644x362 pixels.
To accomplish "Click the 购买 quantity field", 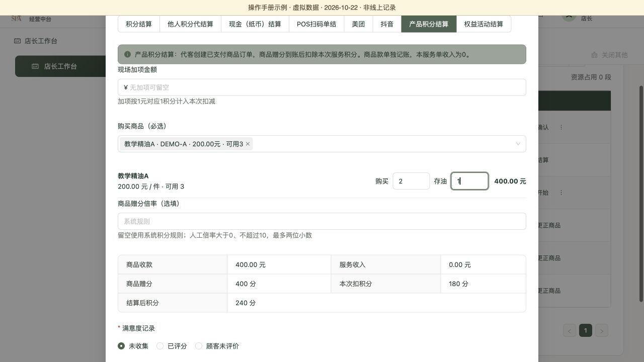I will tap(411, 181).
